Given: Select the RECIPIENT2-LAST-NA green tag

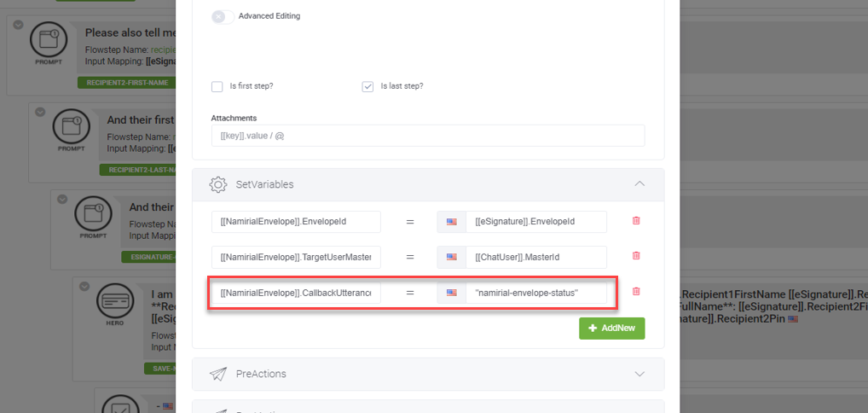Looking at the screenshot, I should tap(138, 170).
